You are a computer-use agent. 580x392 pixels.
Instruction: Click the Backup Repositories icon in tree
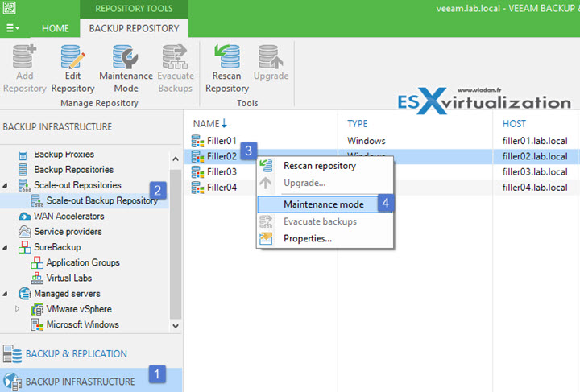pos(23,170)
